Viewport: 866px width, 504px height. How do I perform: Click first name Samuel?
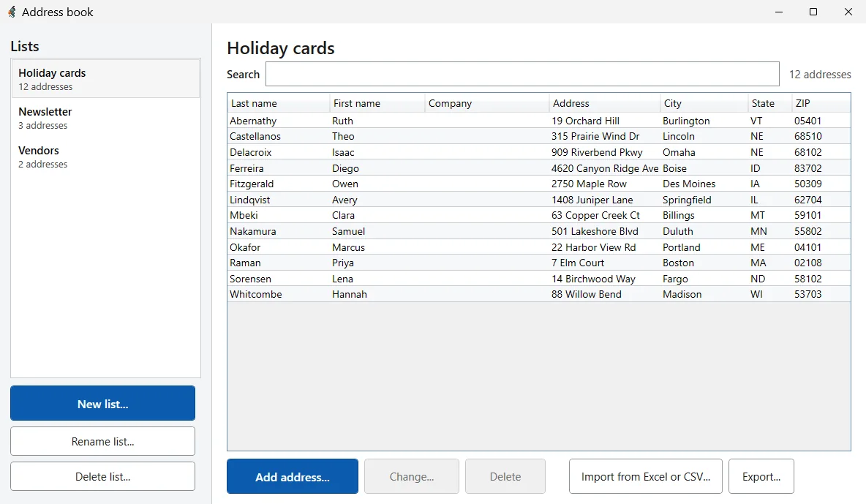(x=348, y=231)
